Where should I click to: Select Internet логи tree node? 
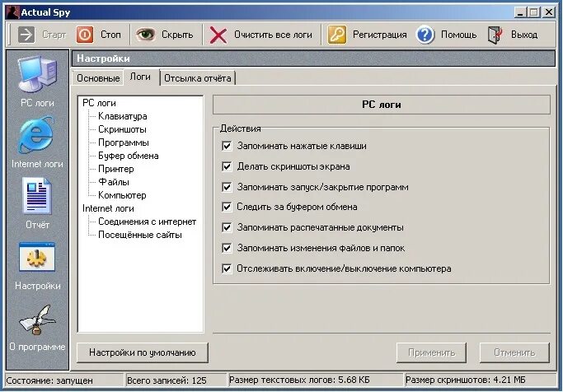coord(108,208)
